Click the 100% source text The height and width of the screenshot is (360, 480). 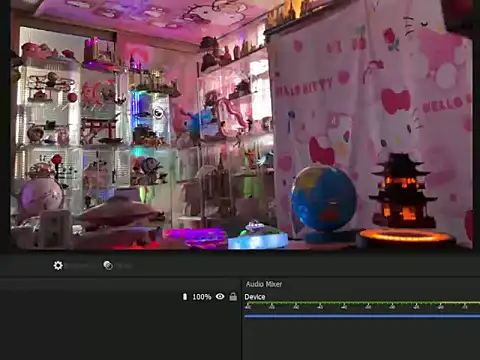(202, 297)
